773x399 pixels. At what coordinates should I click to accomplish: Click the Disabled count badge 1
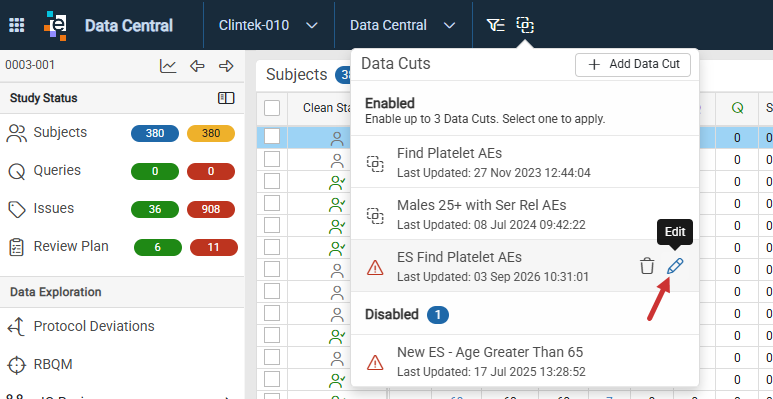438,315
